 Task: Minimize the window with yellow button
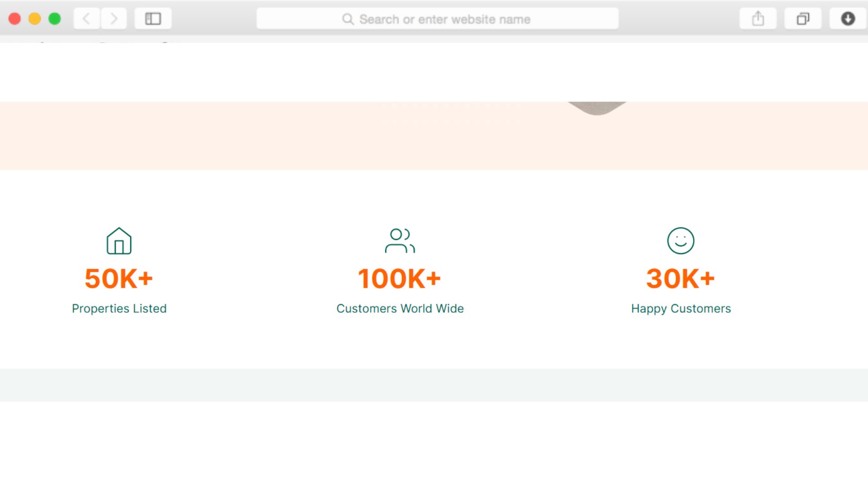(x=35, y=19)
